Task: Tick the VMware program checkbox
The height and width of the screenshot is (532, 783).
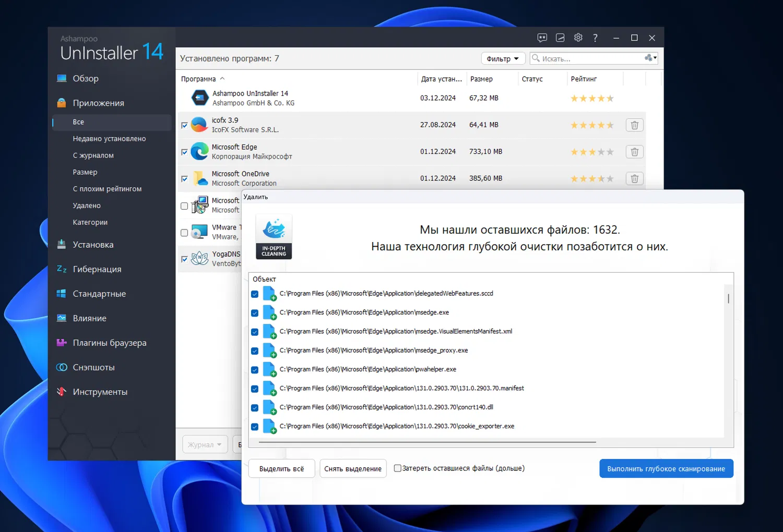Action: tap(184, 233)
